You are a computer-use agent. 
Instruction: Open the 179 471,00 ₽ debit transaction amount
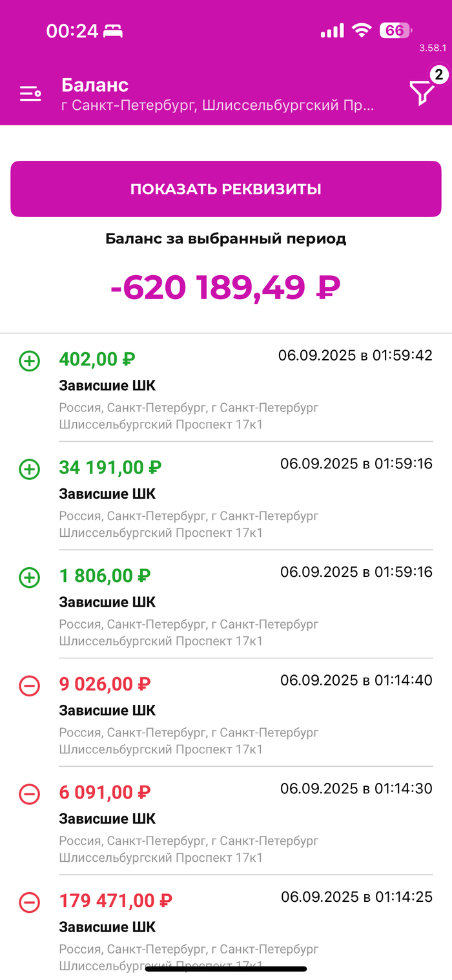pos(116,901)
